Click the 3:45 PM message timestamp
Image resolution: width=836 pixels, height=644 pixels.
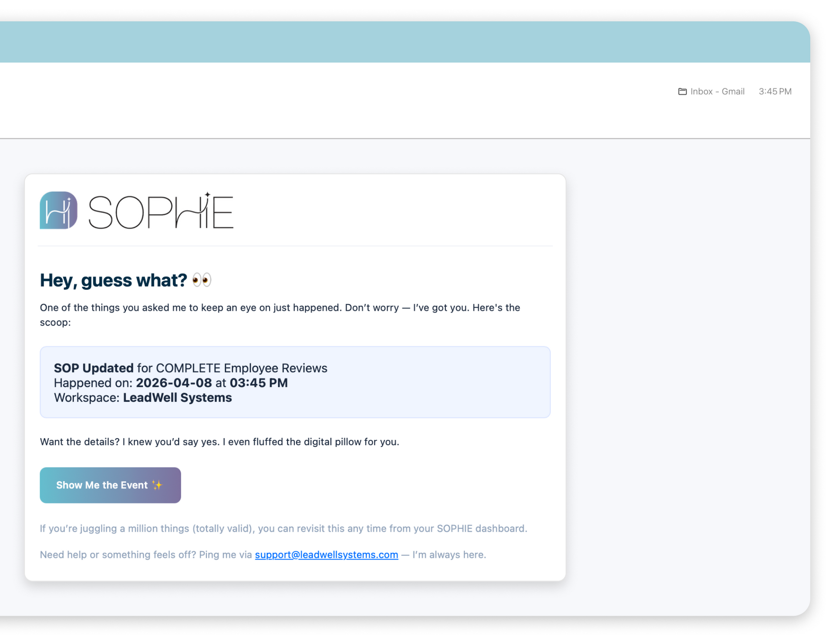pos(775,91)
